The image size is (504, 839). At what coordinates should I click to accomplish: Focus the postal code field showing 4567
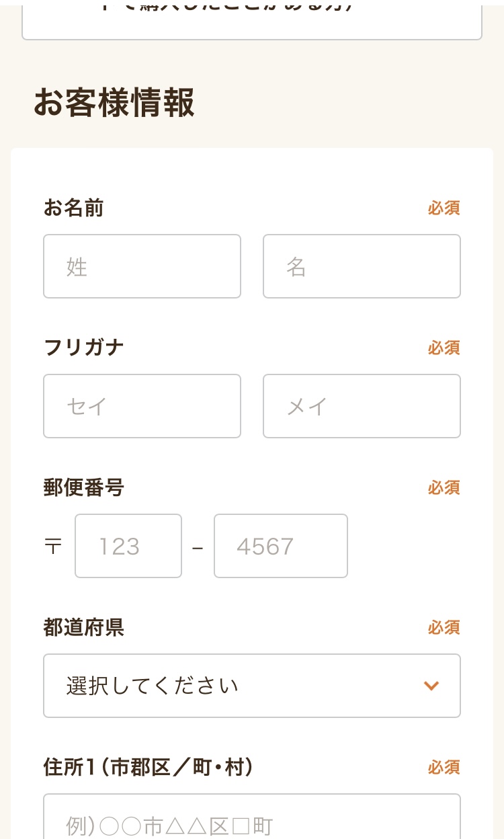coord(281,546)
